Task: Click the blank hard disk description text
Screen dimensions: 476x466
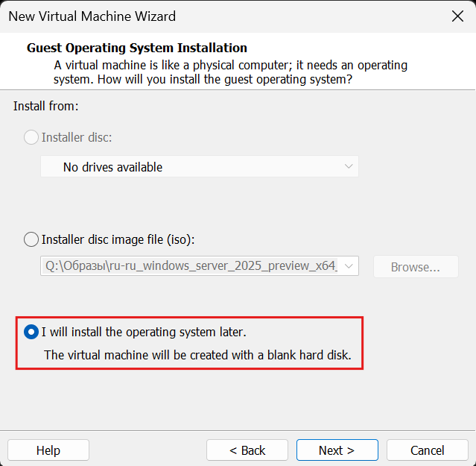Action: click(x=197, y=354)
